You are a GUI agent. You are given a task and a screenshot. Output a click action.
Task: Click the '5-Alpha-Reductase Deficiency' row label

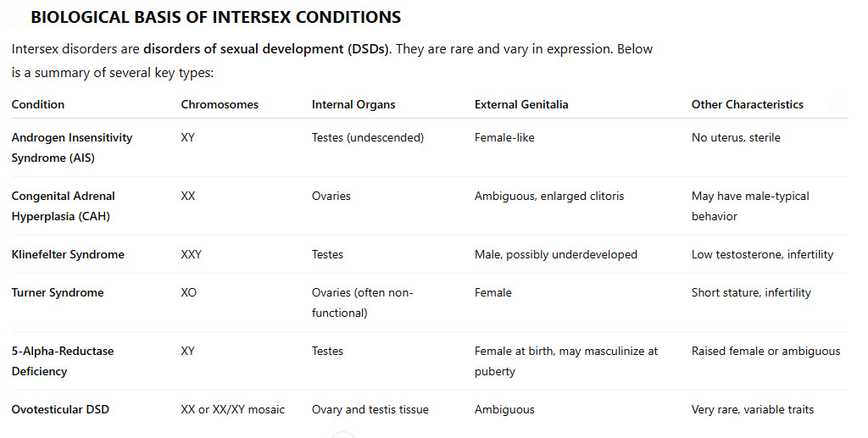pyautogui.click(x=63, y=361)
